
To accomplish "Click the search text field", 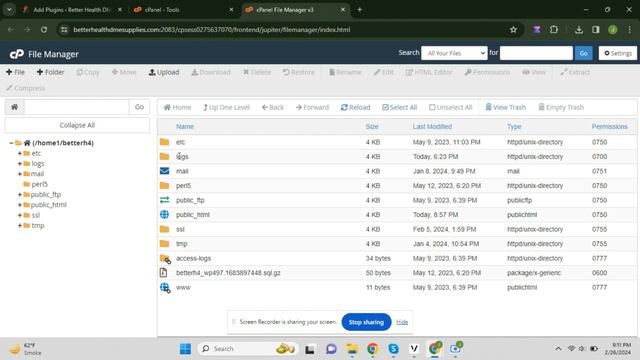I will click(x=536, y=53).
